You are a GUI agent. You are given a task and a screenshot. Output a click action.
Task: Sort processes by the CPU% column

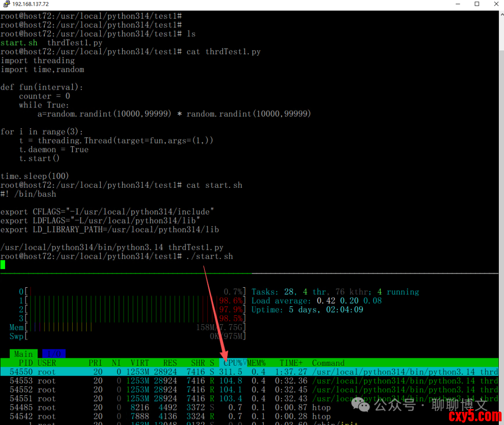(233, 363)
